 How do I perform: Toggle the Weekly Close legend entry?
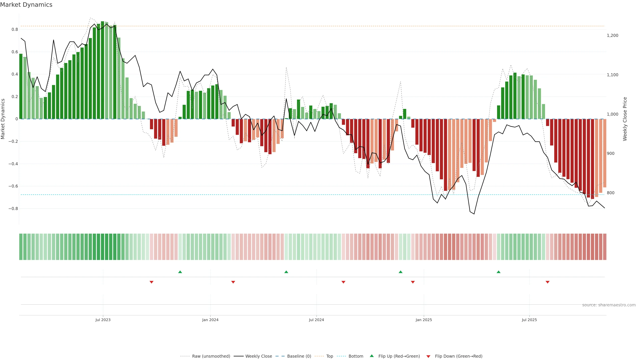point(258,356)
